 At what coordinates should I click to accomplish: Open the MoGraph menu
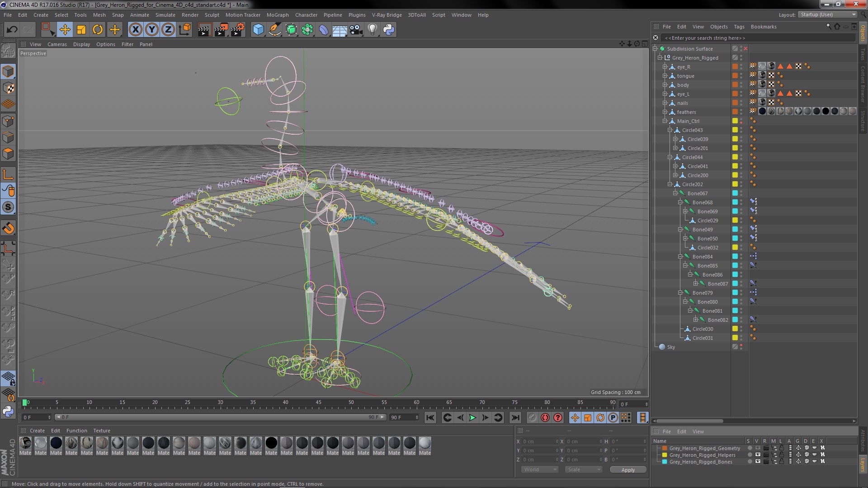coord(278,15)
